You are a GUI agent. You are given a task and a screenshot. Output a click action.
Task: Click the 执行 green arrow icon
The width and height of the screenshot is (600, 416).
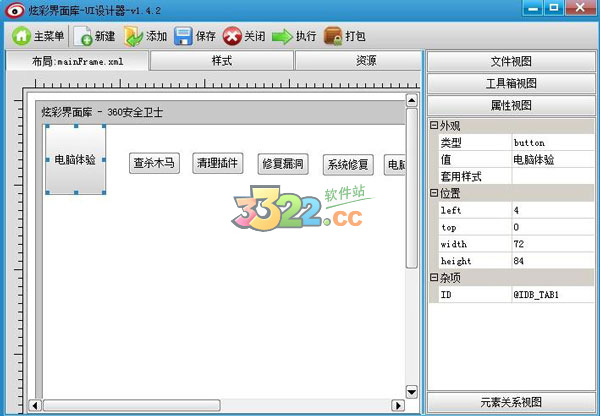coord(282,37)
